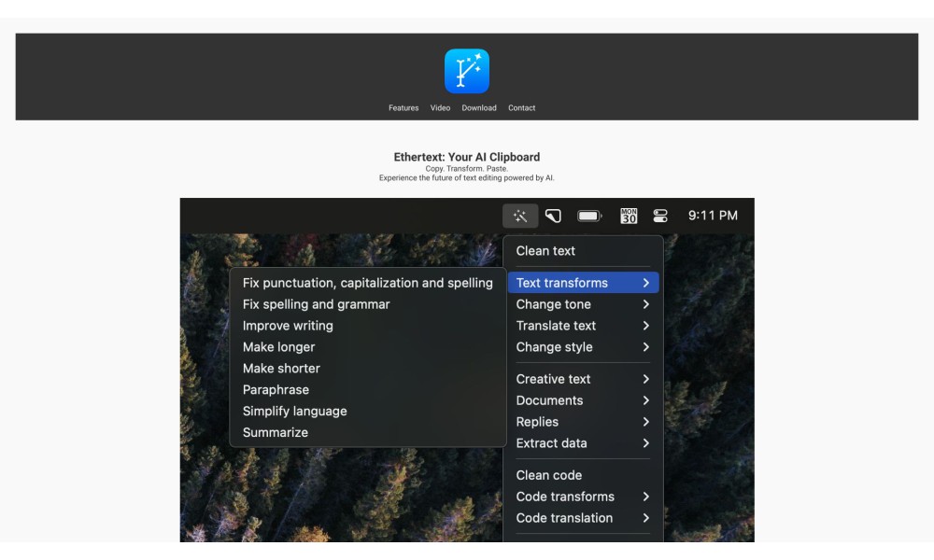Viewport: 934px width, 560px height.
Task: Open the Extract data submenu
Action: click(x=583, y=443)
